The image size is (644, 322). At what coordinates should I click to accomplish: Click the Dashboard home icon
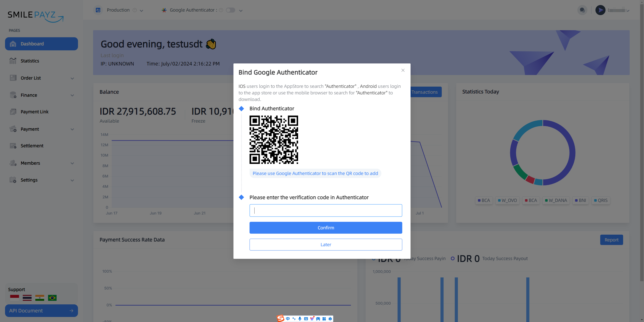(13, 44)
